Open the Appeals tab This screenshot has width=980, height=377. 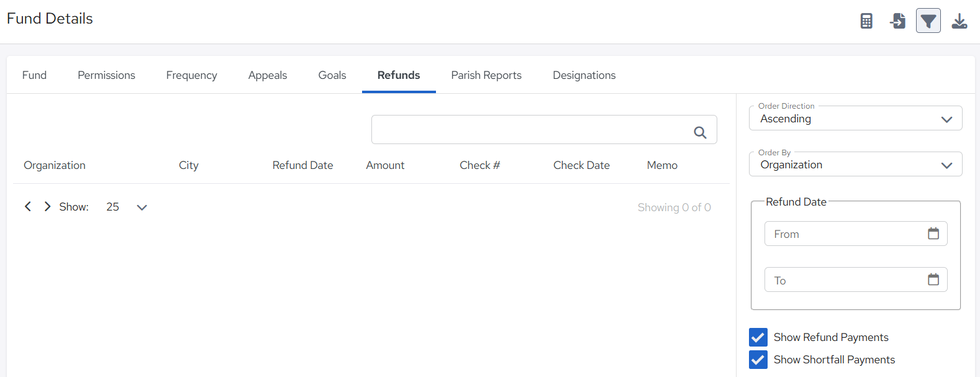[268, 75]
